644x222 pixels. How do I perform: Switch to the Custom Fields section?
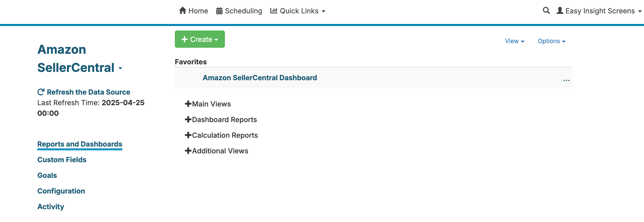pos(62,159)
